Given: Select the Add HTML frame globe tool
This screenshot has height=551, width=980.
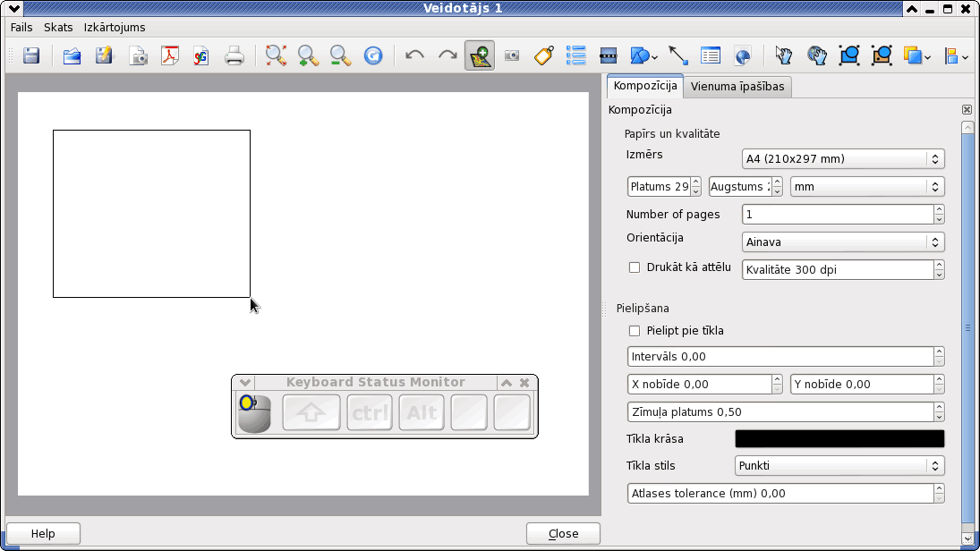Looking at the screenshot, I should coord(743,55).
